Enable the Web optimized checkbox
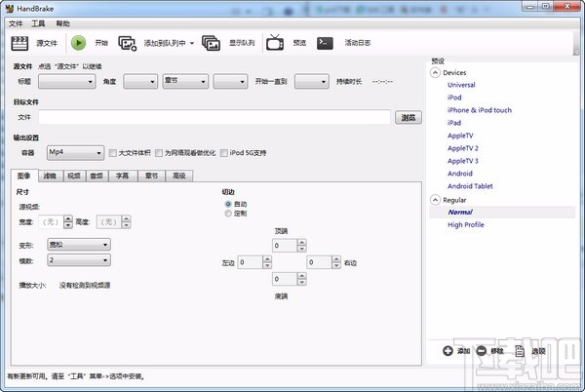This screenshot has height=392, width=585. (x=159, y=153)
